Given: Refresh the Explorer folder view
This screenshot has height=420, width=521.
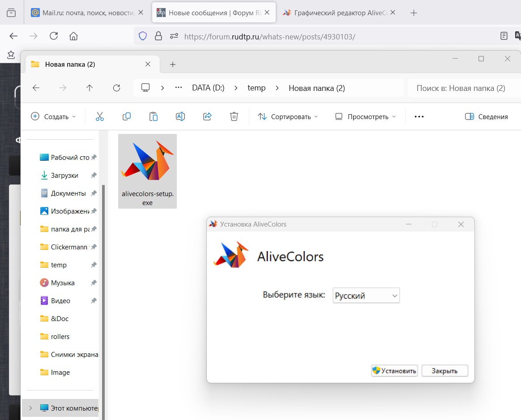Looking at the screenshot, I should coord(116,88).
